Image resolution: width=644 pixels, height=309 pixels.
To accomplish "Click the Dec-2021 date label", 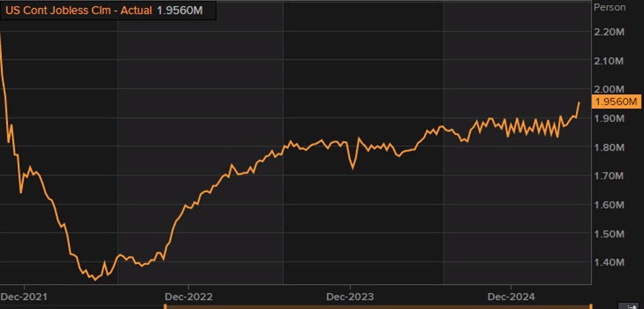I will [23, 296].
